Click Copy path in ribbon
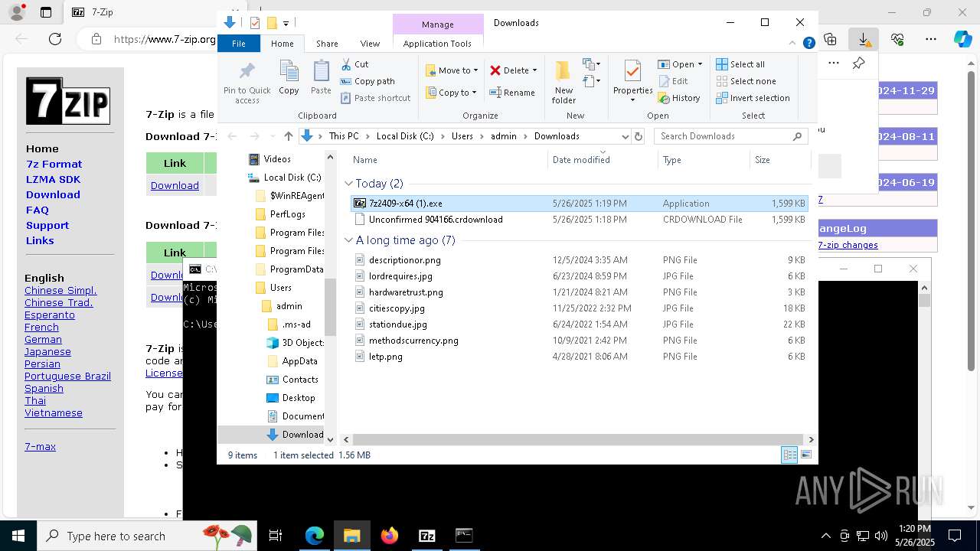 367,81
